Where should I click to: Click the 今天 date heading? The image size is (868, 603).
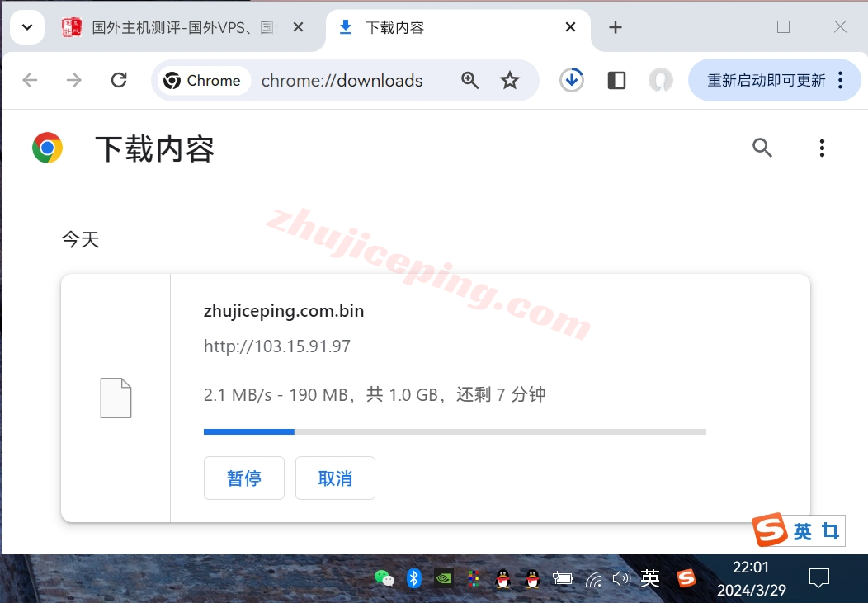80,239
